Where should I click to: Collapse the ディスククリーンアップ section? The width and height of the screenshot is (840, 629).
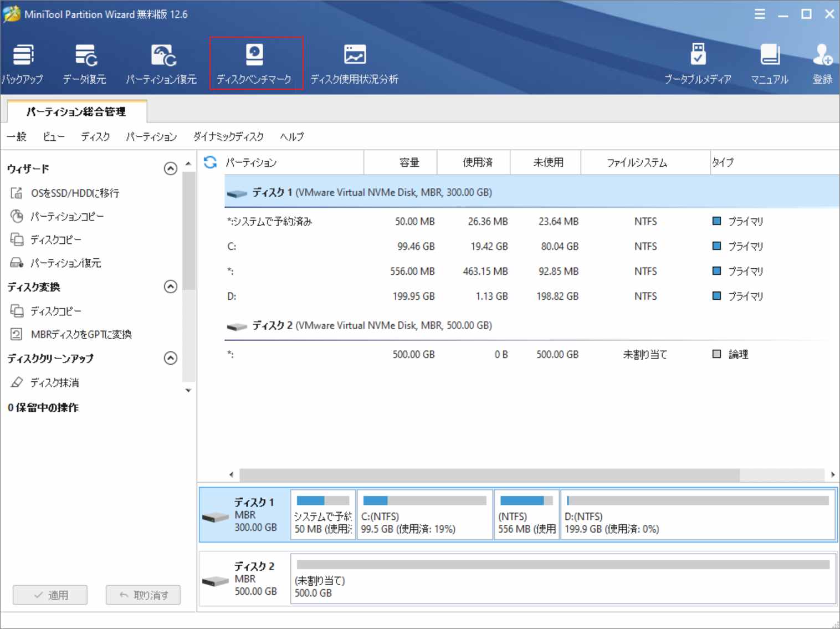171,358
